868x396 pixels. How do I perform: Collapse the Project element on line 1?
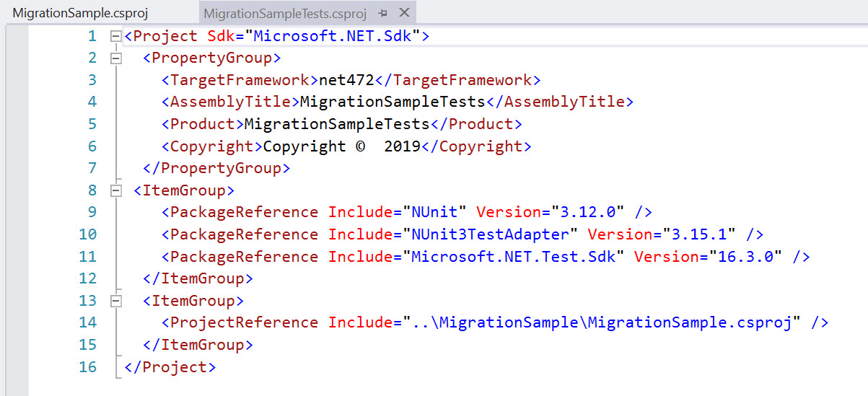[x=115, y=36]
